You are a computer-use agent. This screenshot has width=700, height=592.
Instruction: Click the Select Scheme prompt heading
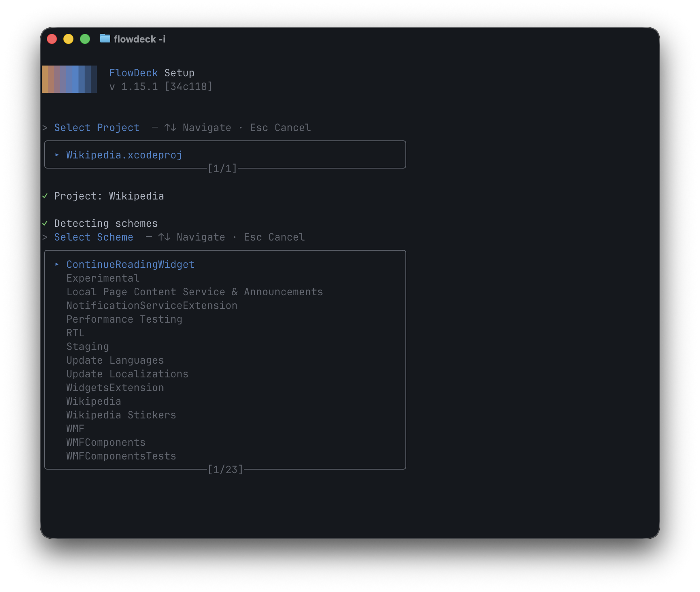(94, 237)
